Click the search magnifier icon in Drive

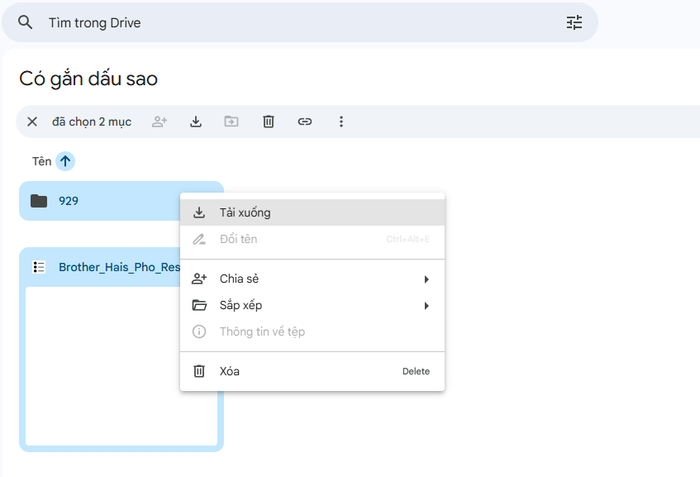click(25, 23)
